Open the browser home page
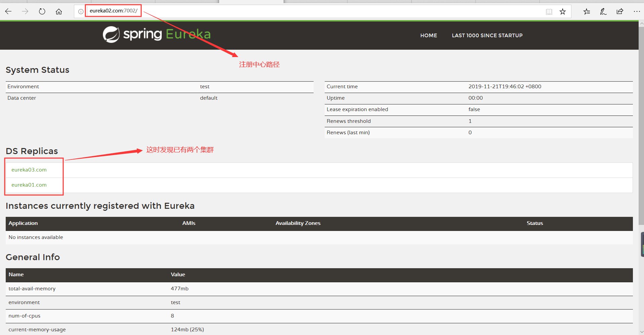The width and height of the screenshot is (644, 335). pos(59,11)
